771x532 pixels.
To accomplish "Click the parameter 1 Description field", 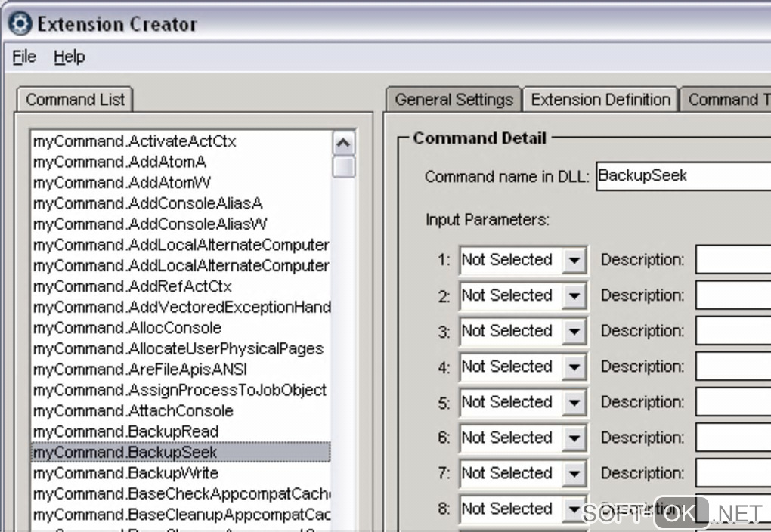I will click(732, 260).
